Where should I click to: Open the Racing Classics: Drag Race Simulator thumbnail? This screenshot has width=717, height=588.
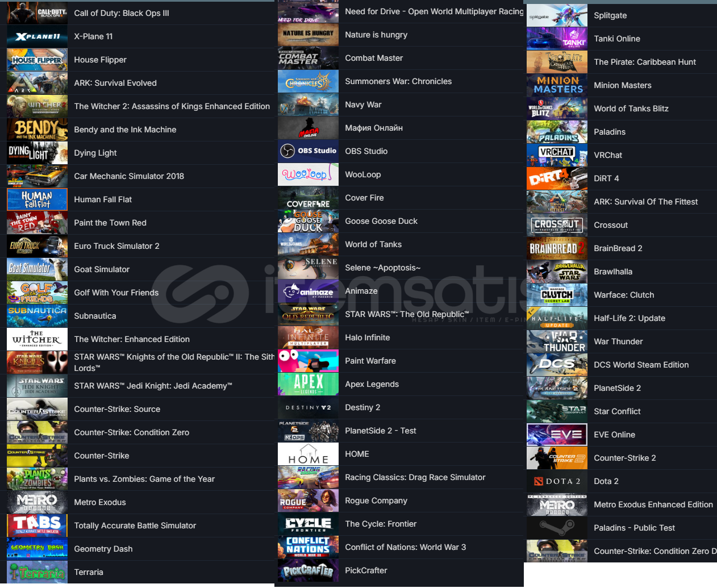[308, 477]
